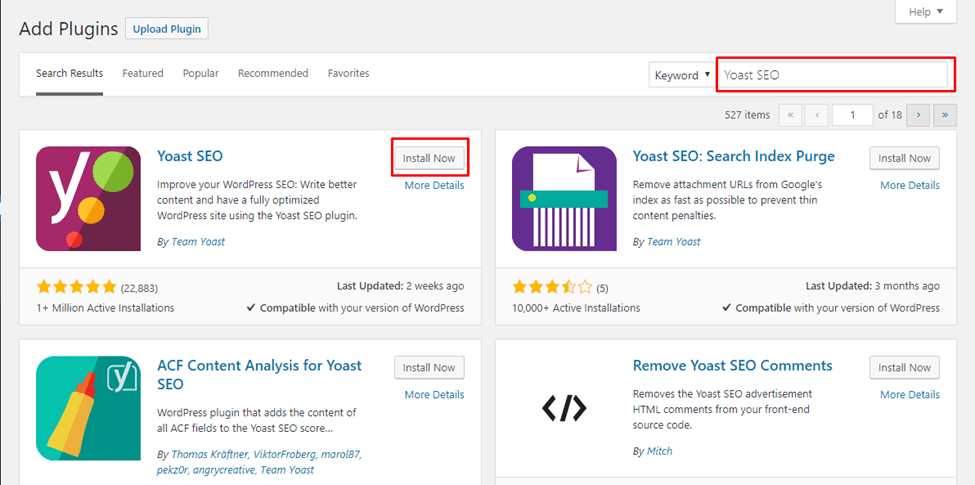Viewport: 975px width, 485px height.
Task: Open Yoast SEO: Search Index Purge title
Action: point(734,155)
